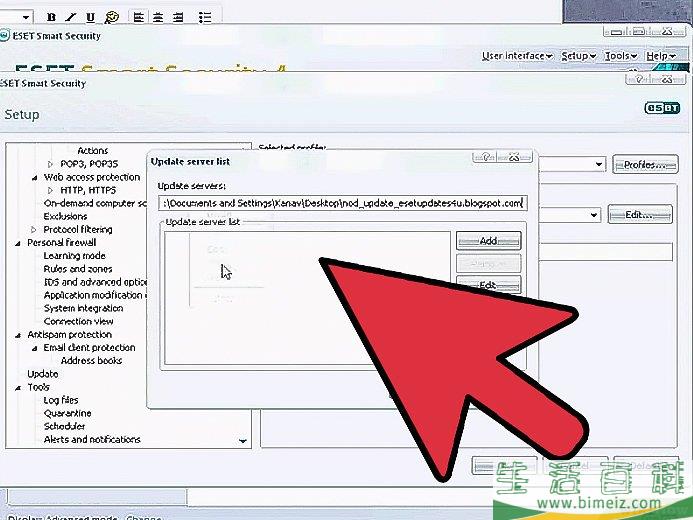The width and height of the screenshot is (693, 520).
Task: Open the font dropdown arrow in the toolbar
Action: [26, 17]
